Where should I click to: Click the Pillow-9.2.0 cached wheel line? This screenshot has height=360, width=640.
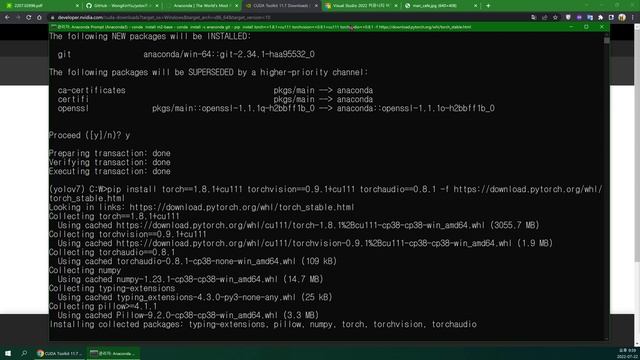click(x=188, y=315)
